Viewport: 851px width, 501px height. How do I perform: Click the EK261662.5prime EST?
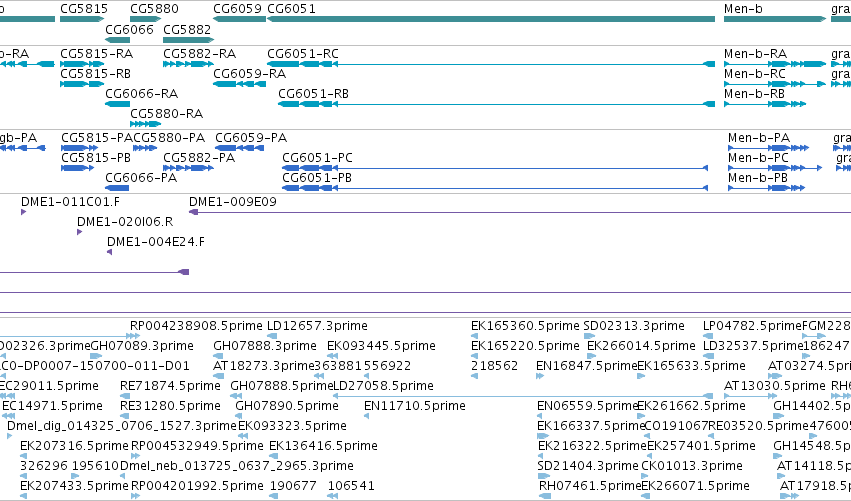641,417
